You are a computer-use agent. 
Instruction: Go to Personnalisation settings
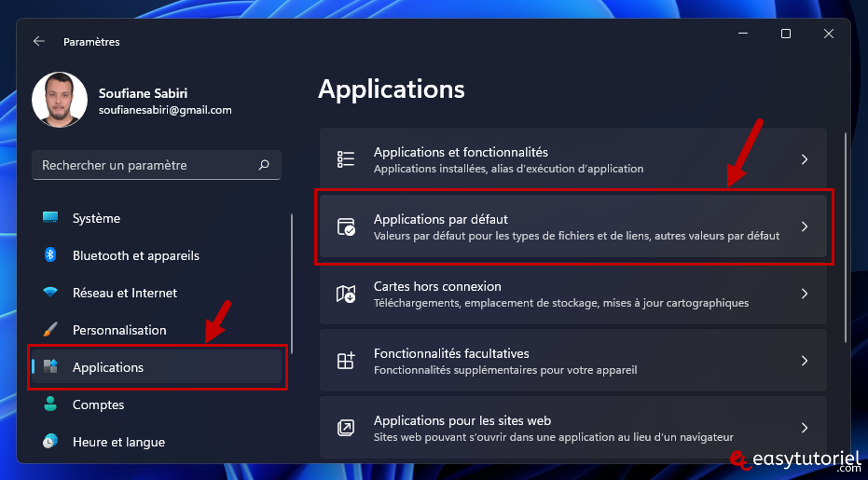point(157,330)
